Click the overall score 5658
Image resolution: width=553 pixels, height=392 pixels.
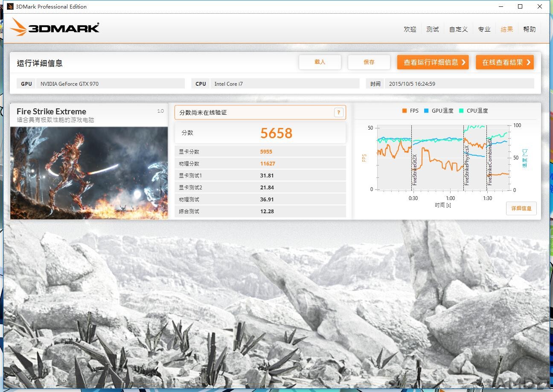(x=276, y=134)
